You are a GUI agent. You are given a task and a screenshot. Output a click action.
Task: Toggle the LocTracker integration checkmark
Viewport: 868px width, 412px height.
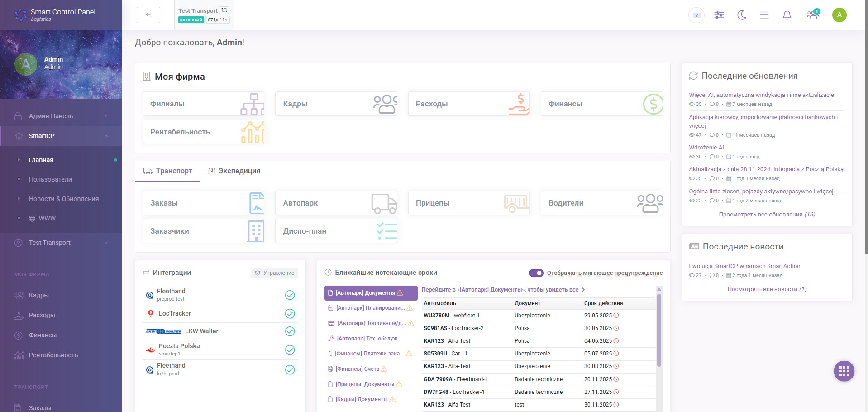[289, 313]
